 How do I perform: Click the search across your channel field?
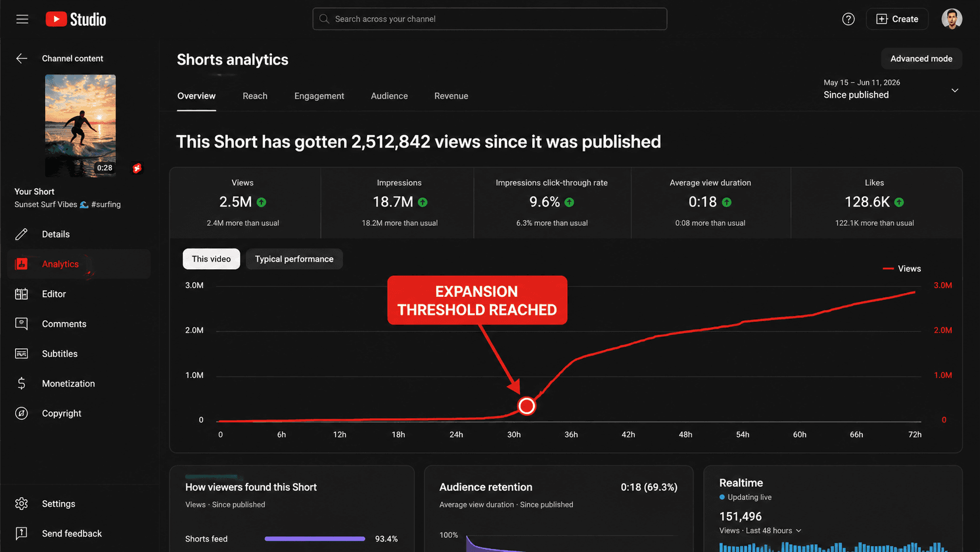coord(490,19)
